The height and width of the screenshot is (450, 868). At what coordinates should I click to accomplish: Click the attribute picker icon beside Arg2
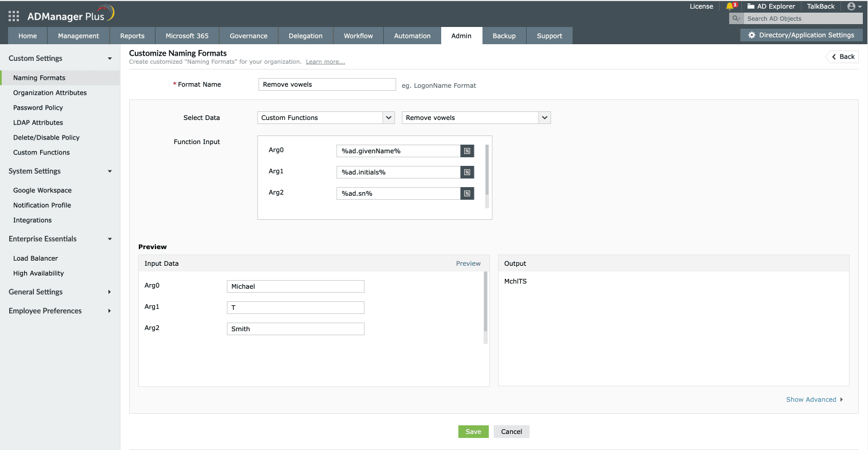tap(466, 193)
